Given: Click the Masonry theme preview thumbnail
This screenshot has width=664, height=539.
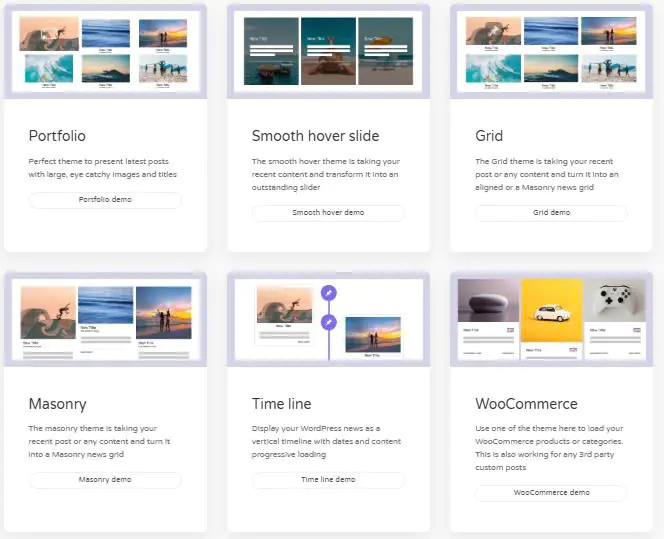Looking at the screenshot, I should click(105, 320).
